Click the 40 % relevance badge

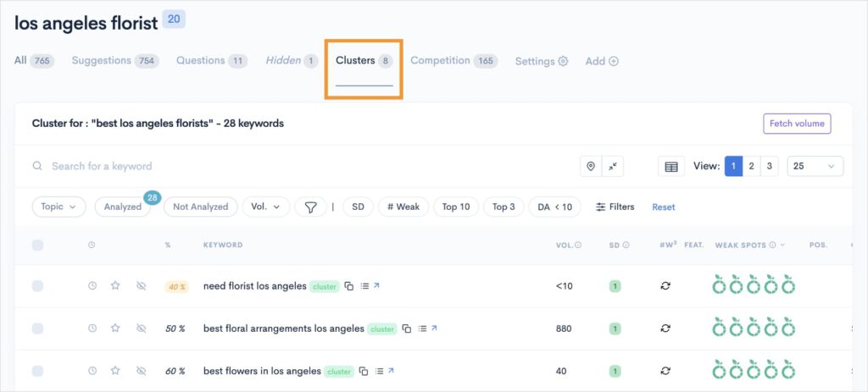pos(176,286)
